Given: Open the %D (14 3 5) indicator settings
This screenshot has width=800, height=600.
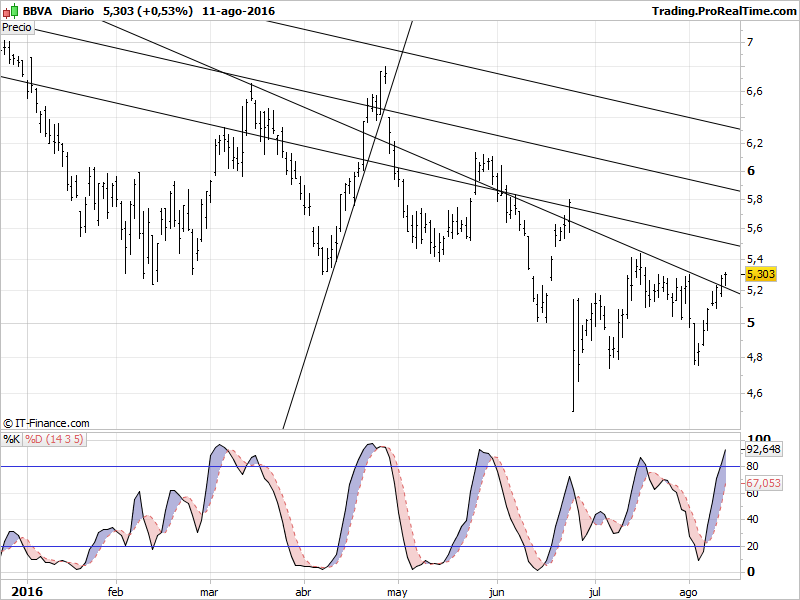Looking at the screenshot, I should coord(54,439).
